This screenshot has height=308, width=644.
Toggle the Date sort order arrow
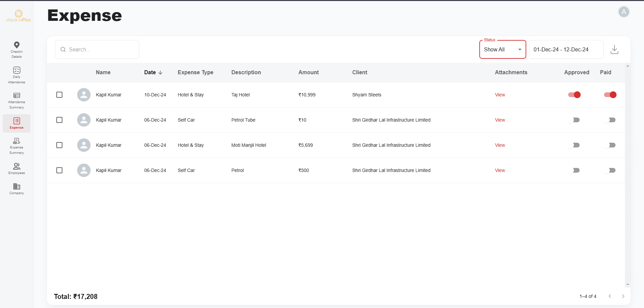point(161,73)
